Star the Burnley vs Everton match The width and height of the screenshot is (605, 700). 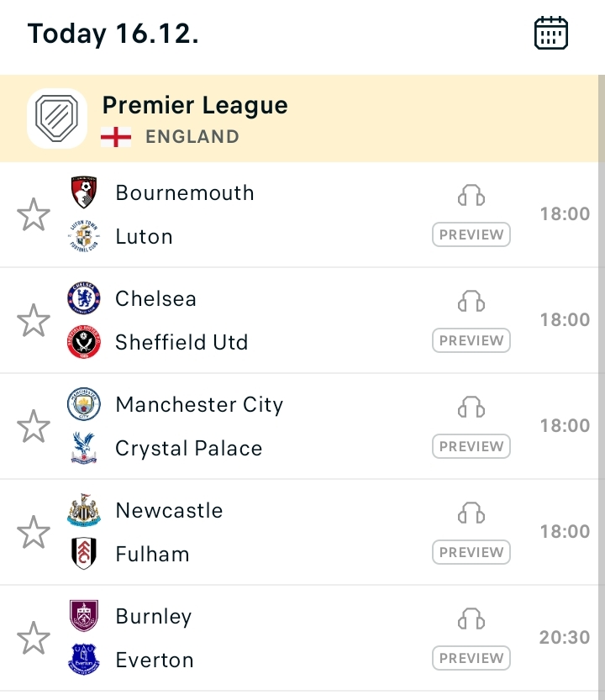tap(34, 638)
